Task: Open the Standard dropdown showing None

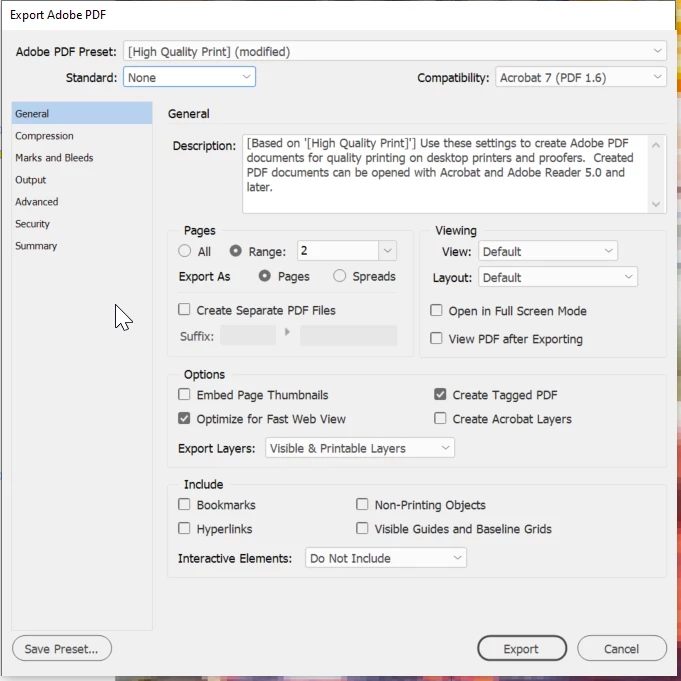Action: pos(189,77)
